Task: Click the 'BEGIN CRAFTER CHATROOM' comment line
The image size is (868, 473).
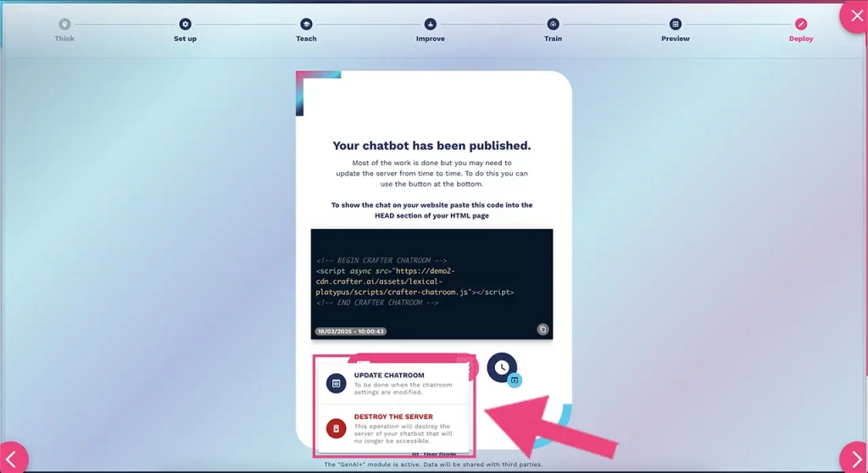Action: (381, 260)
